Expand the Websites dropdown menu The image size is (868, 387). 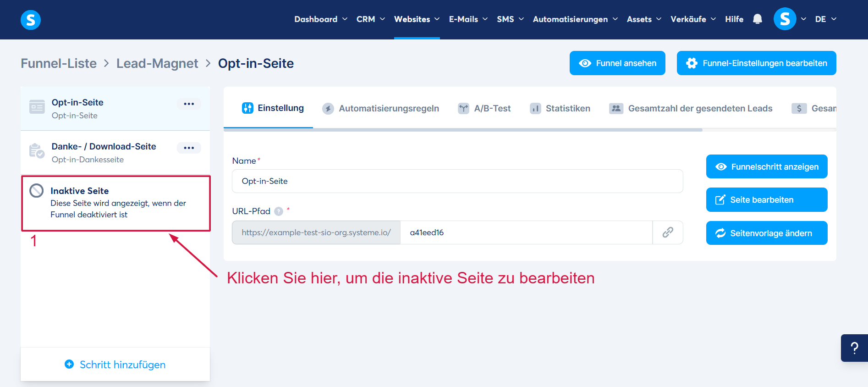[x=417, y=19]
